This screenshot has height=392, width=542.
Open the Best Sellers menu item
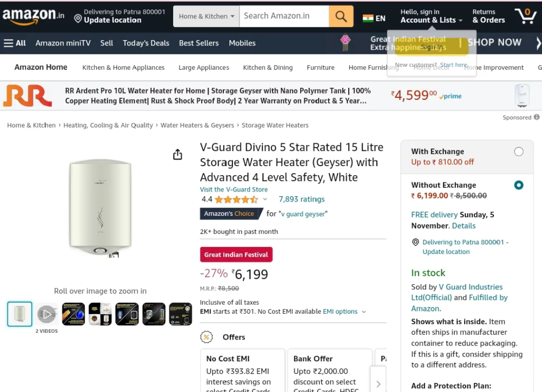pyautogui.click(x=199, y=43)
